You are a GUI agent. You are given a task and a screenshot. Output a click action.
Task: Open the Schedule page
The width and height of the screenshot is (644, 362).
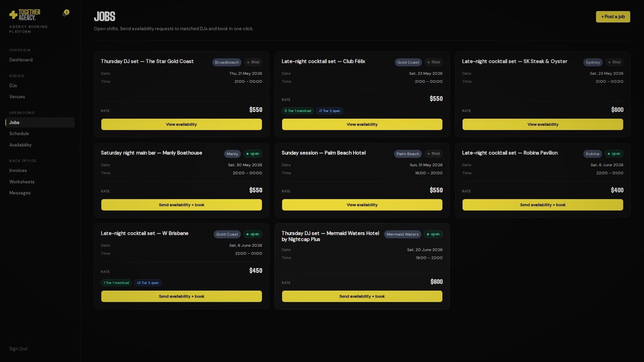[x=19, y=133]
